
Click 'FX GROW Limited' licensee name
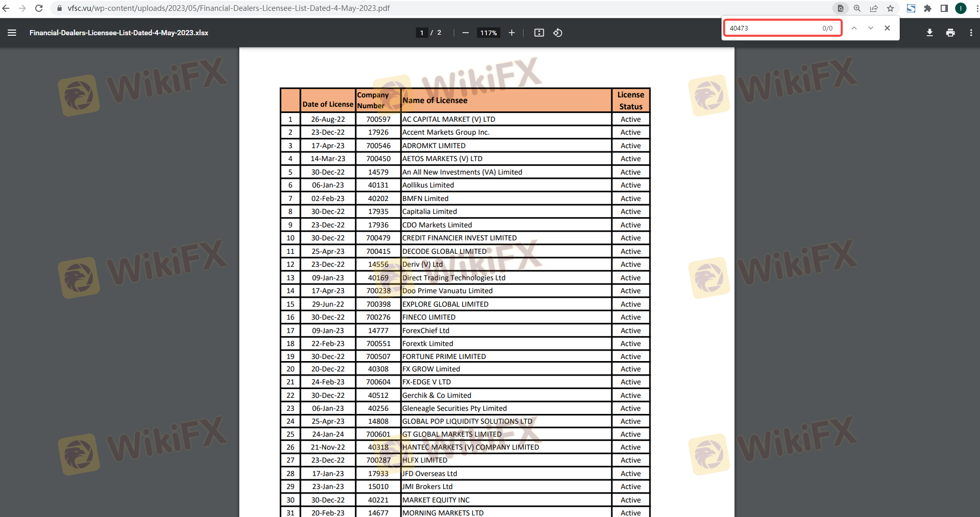431,369
